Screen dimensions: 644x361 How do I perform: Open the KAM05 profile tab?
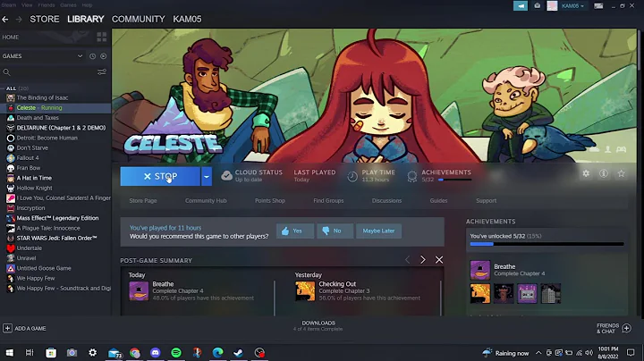click(187, 20)
